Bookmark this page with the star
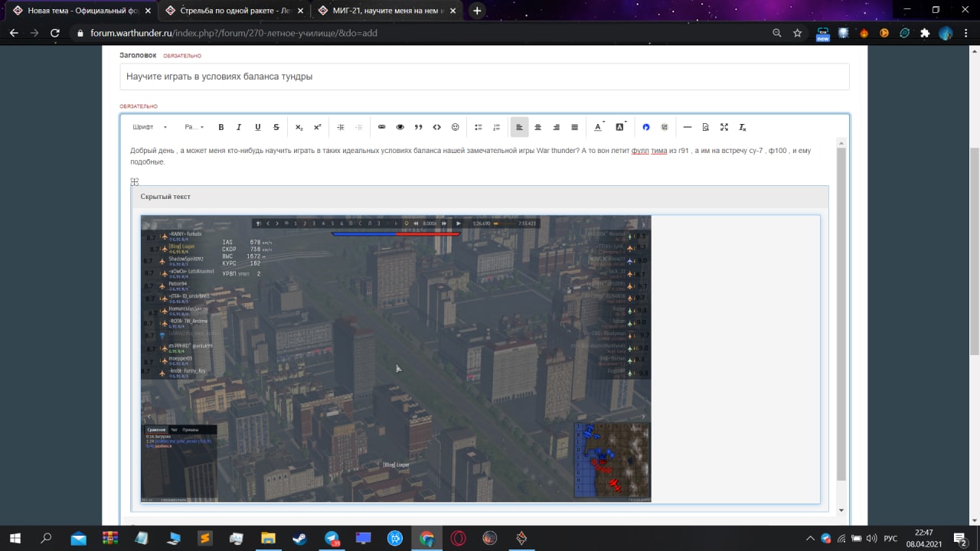Image resolution: width=980 pixels, height=551 pixels. (x=797, y=33)
